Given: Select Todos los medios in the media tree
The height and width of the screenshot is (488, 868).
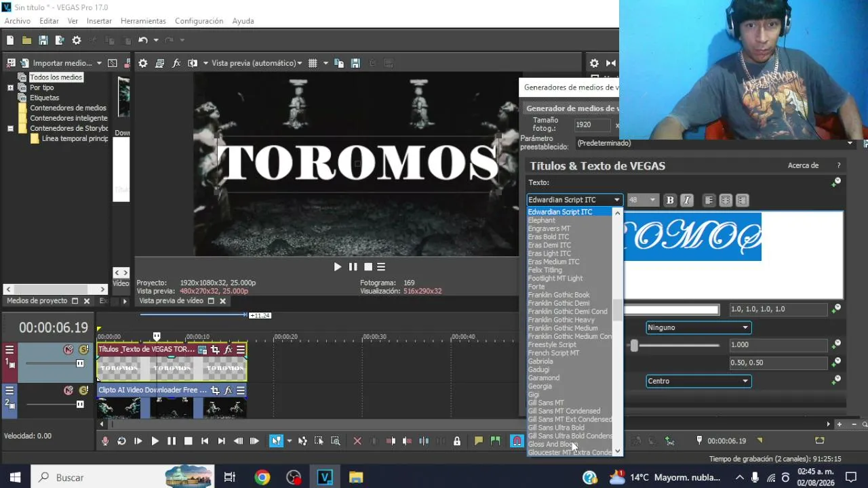Looking at the screenshot, I should 56,77.
